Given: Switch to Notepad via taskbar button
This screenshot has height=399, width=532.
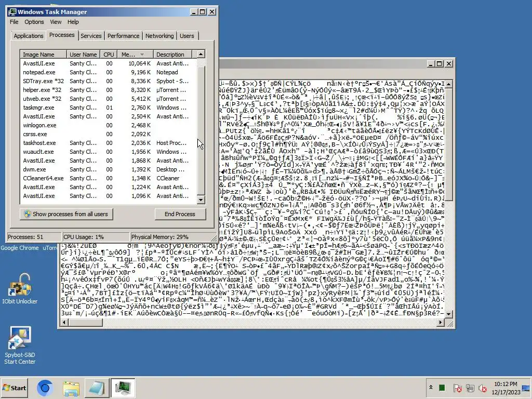Looking at the screenshot, I should point(97,388).
